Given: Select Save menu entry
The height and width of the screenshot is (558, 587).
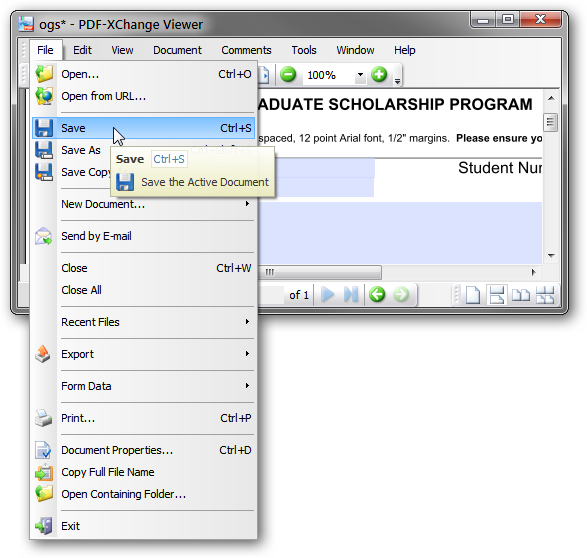Looking at the screenshot, I should coord(143,128).
